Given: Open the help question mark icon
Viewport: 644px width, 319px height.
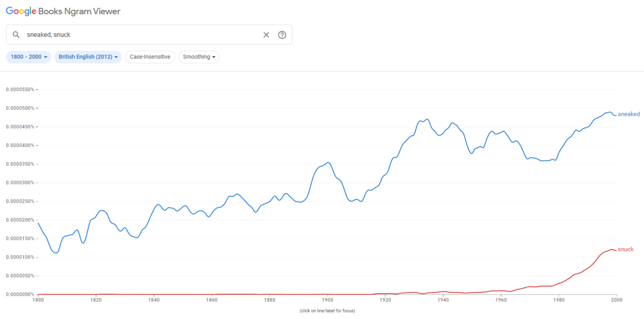Looking at the screenshot, I should 282,35.
